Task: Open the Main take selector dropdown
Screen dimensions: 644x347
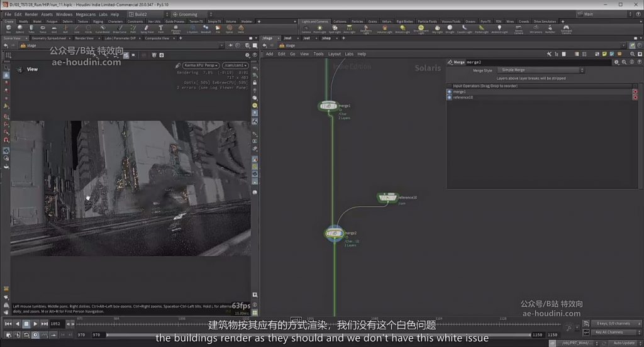Action: (604, 14)
